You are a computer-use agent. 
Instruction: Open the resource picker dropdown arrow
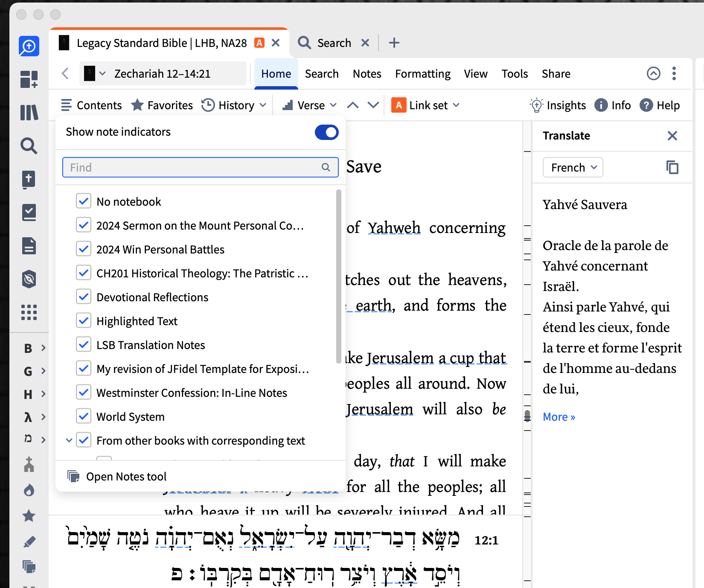pos(102,73)
